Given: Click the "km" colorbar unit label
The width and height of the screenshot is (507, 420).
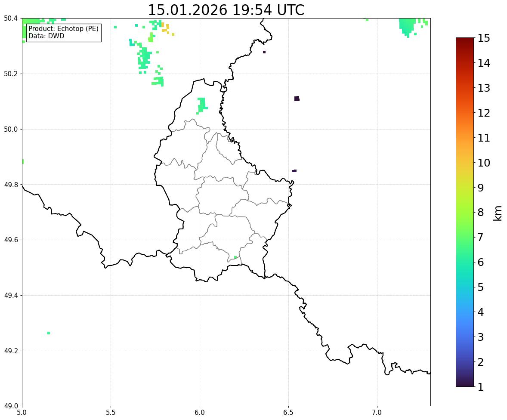Looking at the screenshot, I should (498, 213).
